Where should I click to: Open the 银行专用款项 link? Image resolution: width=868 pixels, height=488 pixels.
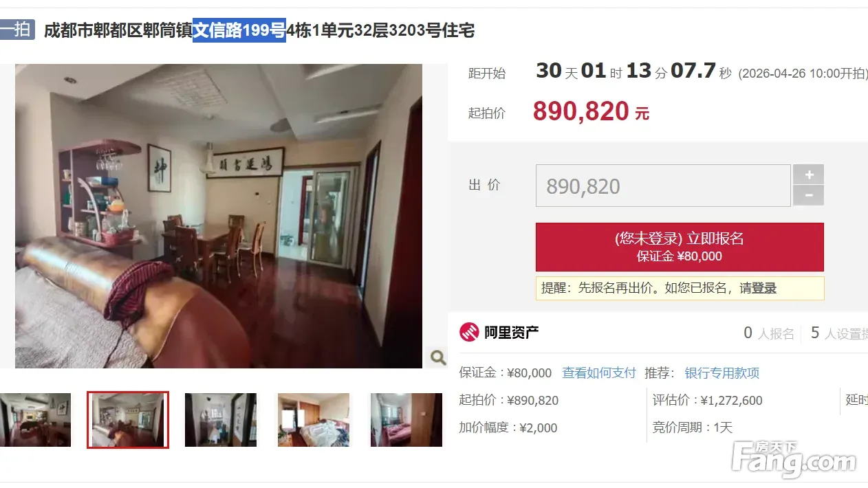pos(722,373)
